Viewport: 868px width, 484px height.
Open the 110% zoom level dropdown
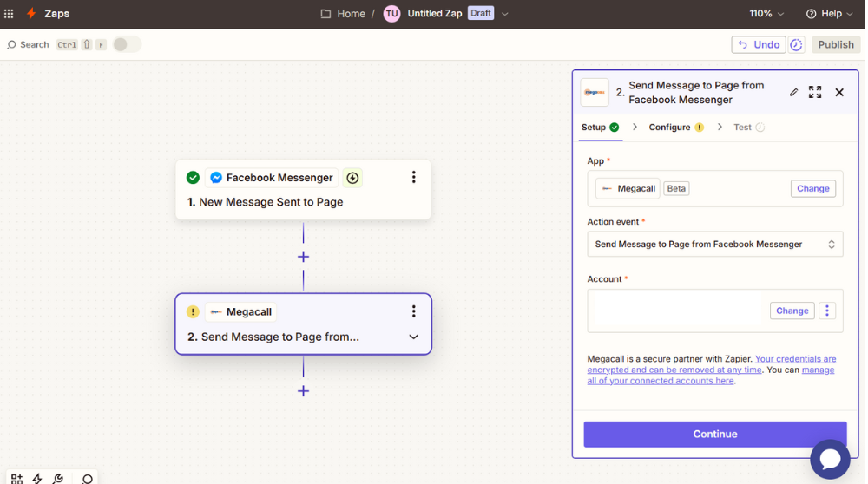pyautogui.click(x=766, y=14)
